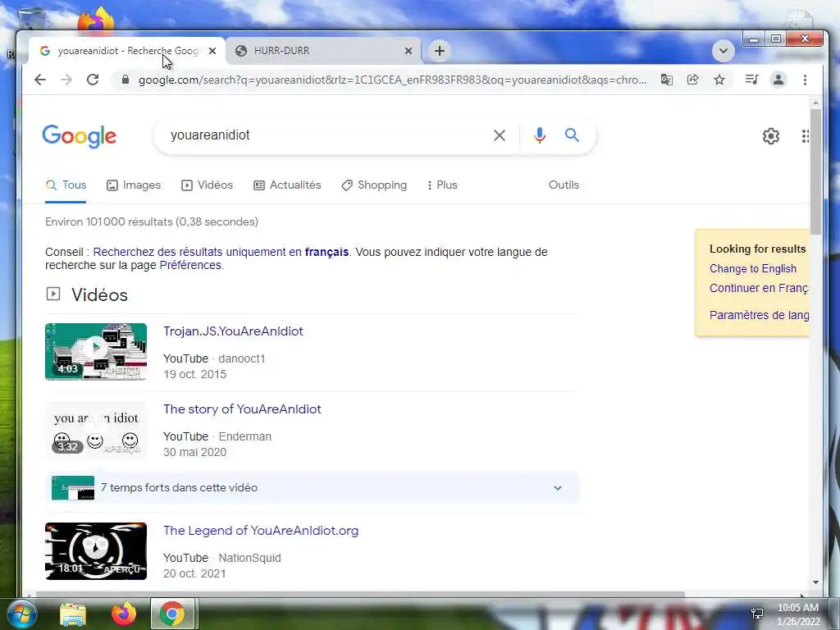Screen dimensions: 840x630
Task: Switch to Vidéos results
Action: (207, 185)
